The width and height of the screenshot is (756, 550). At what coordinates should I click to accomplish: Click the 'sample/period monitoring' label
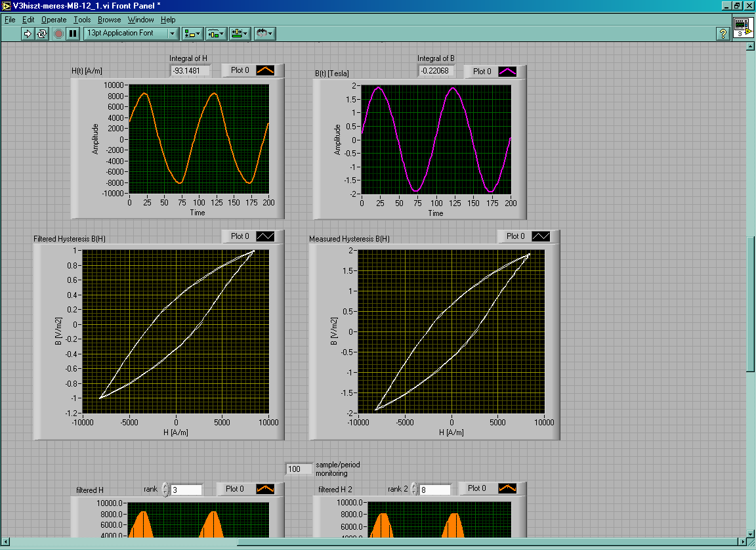(337, 469)
